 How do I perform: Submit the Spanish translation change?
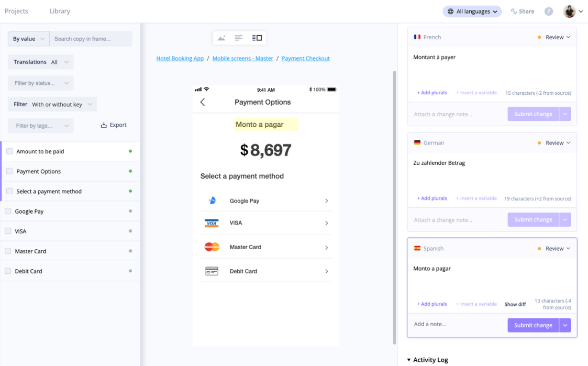pos(532,325)
